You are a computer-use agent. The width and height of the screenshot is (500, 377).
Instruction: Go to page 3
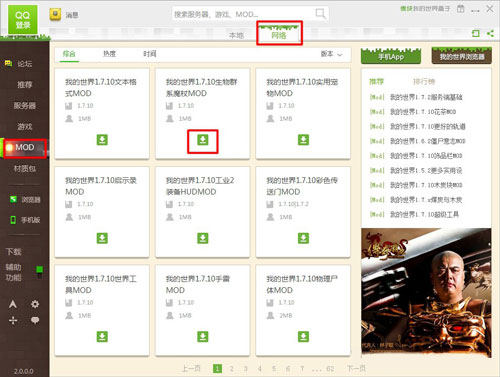coord(245,369)
